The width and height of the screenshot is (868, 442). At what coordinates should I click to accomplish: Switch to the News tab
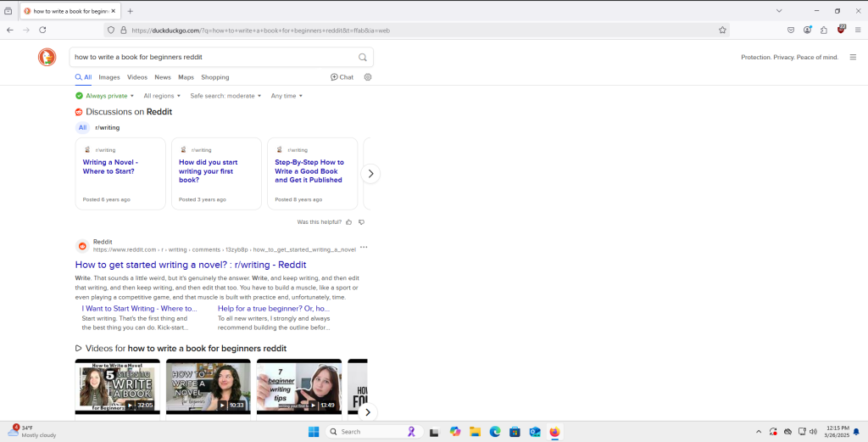(163, 77)
